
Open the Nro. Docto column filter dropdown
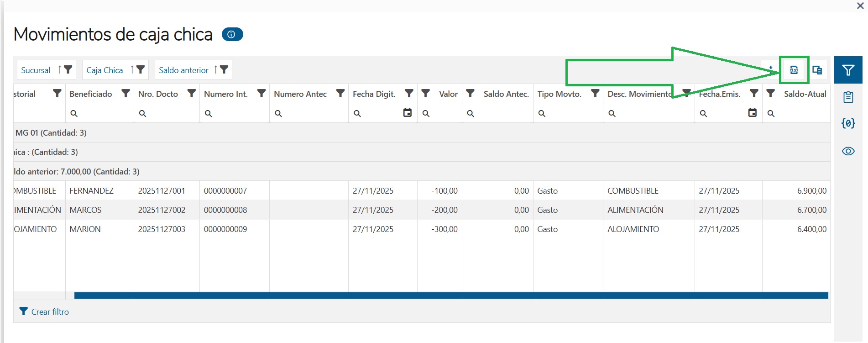tap(192, 94)
